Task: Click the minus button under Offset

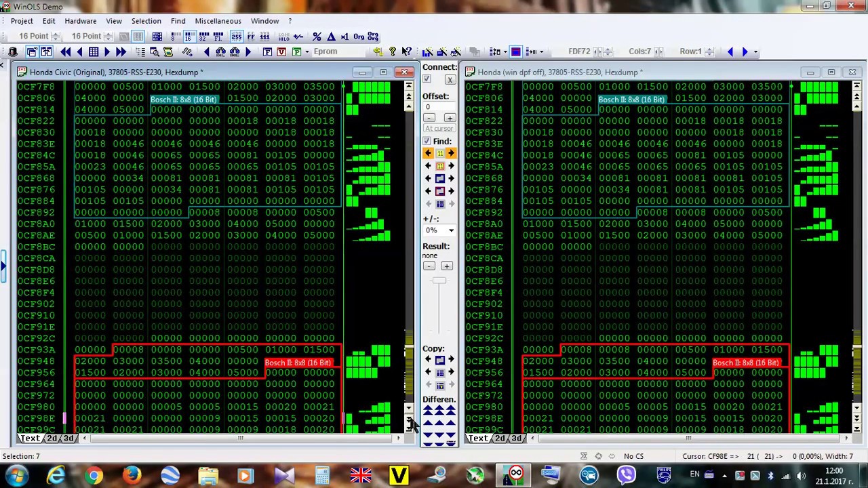Action: 429,117
